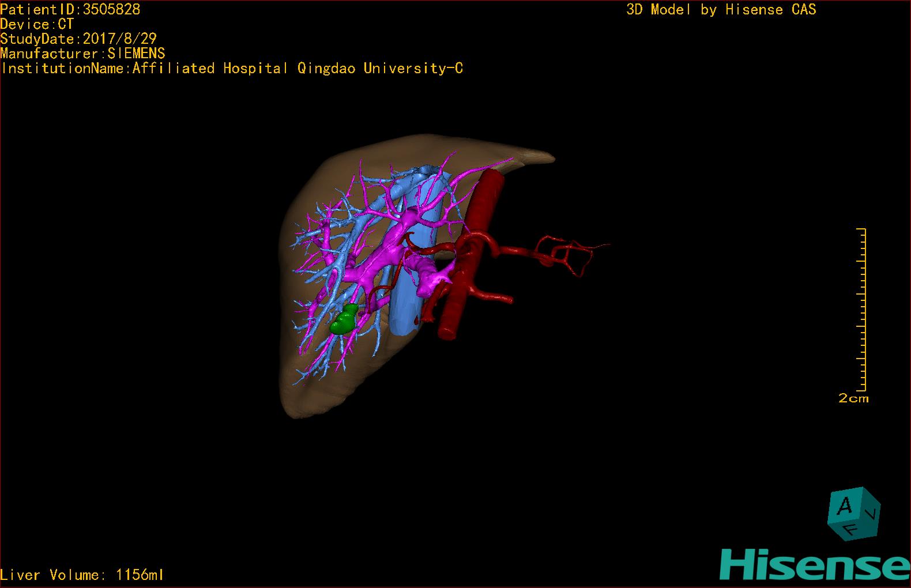This screenshot has height=588, width=911.
Task: Select the green tumor in the liver model
Action: click(x=345, y=319)
